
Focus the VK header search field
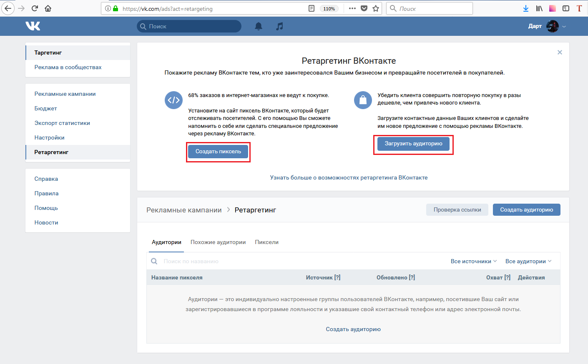pyautogui.click(x=189, y=26)
